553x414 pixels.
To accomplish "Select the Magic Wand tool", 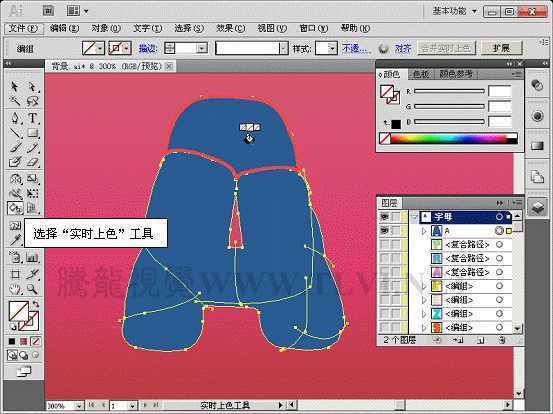I will 15,102.
